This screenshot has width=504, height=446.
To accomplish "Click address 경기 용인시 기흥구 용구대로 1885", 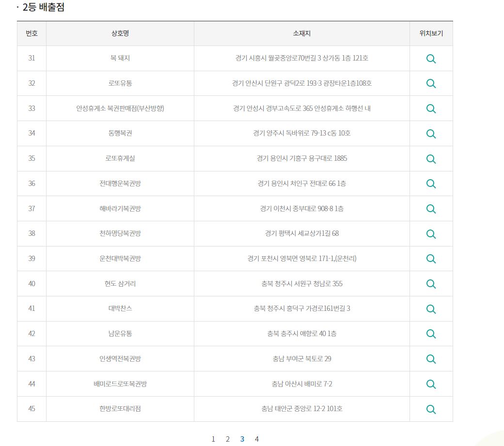I will [x=302, y=158].
